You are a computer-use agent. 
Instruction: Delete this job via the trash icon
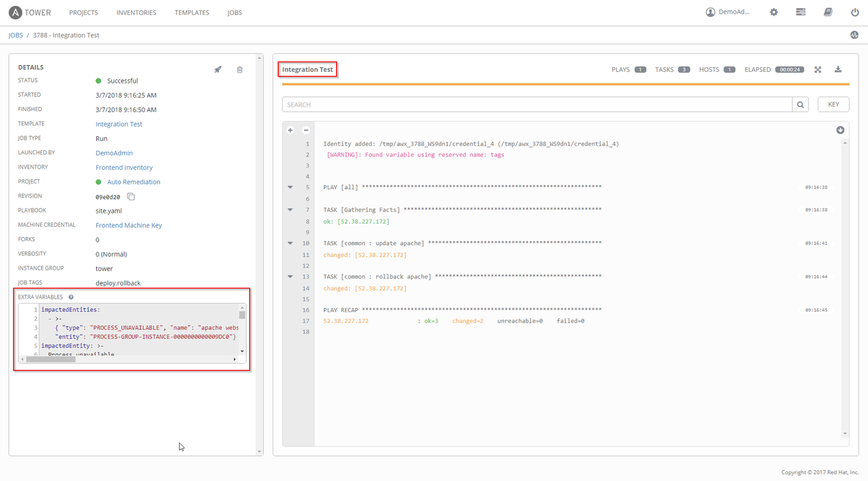[239, 69]
